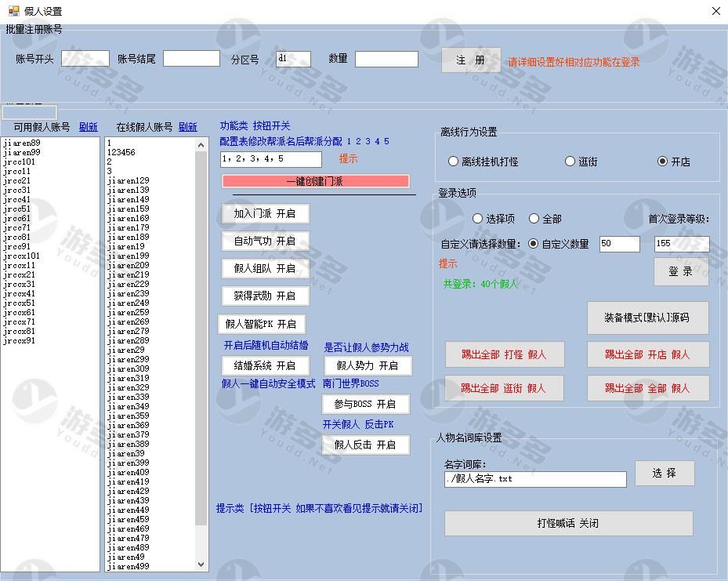Click the custom quantity field showing 50
Viewport: 728px width, 581px height.
(x=620, y=244)
